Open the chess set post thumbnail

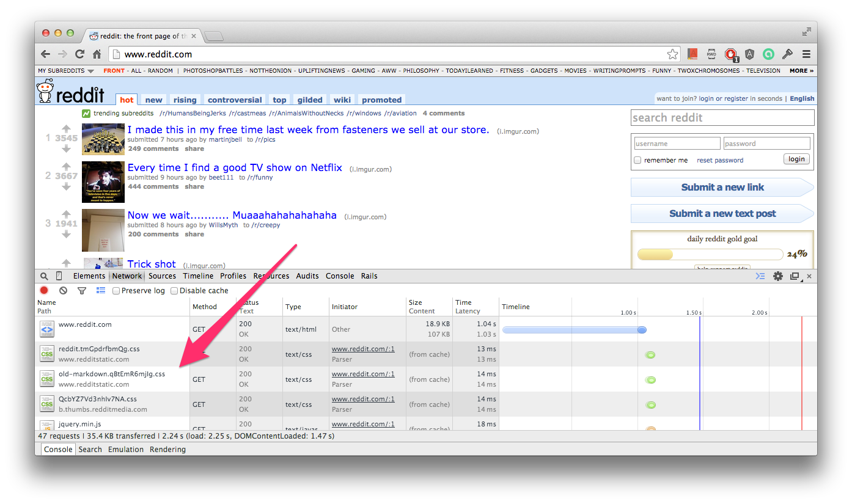[x=103, y=139]
